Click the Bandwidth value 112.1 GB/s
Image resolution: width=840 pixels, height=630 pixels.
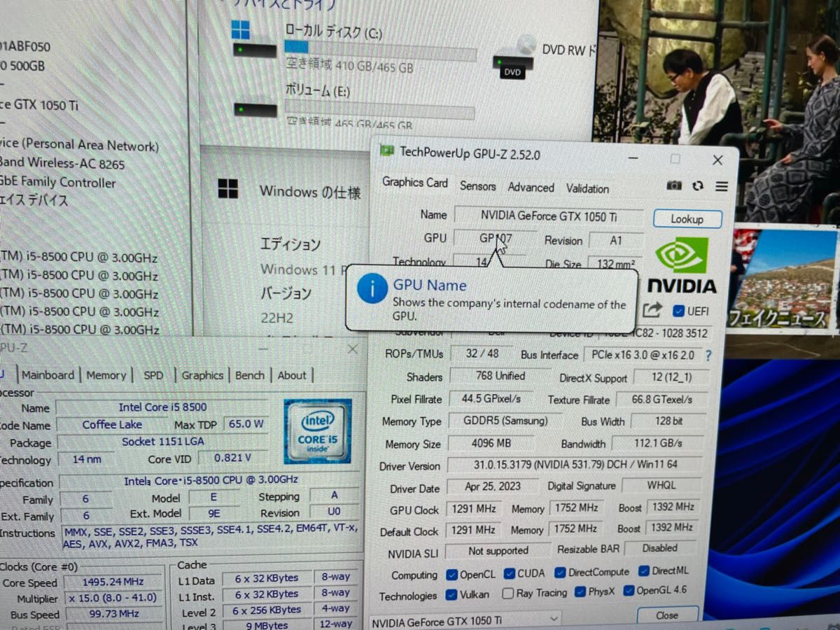(x=657, y=443)
